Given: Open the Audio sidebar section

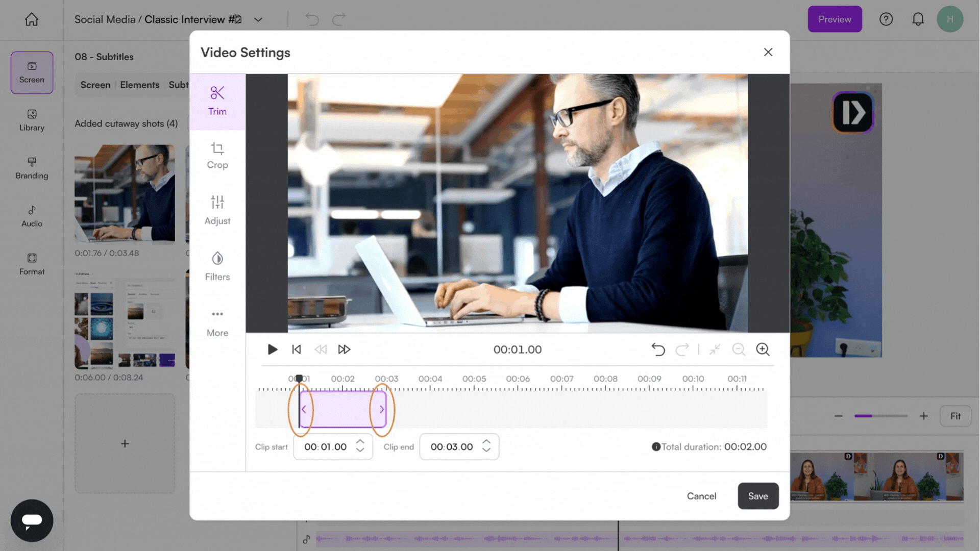Looking at the screenshot, I should click(32, 216).
